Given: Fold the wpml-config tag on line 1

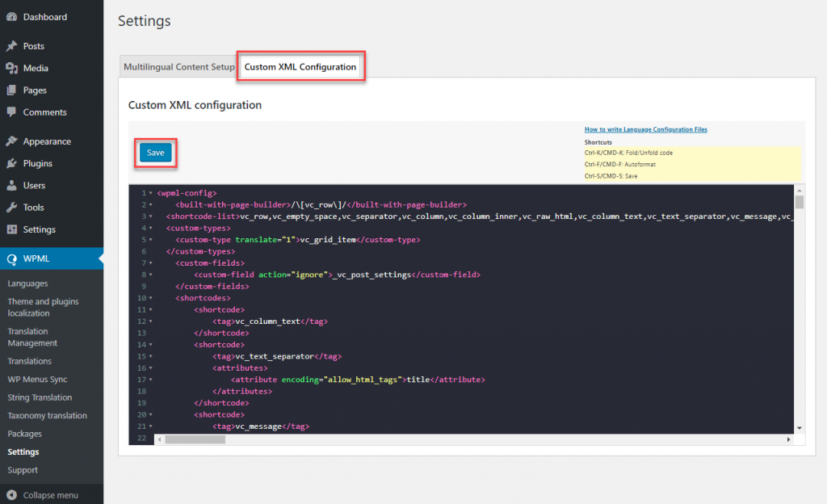Looking at the screenshot, I should point(151,194).
